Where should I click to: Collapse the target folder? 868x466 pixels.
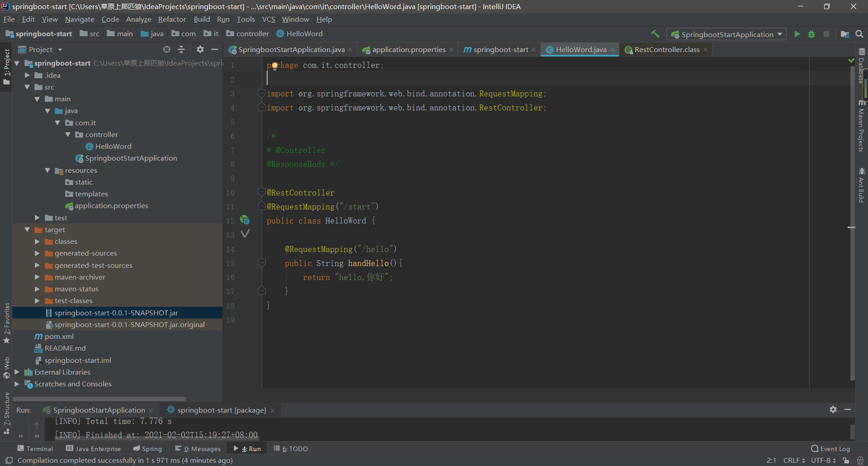pyautogui.click(x=27, y=229)
